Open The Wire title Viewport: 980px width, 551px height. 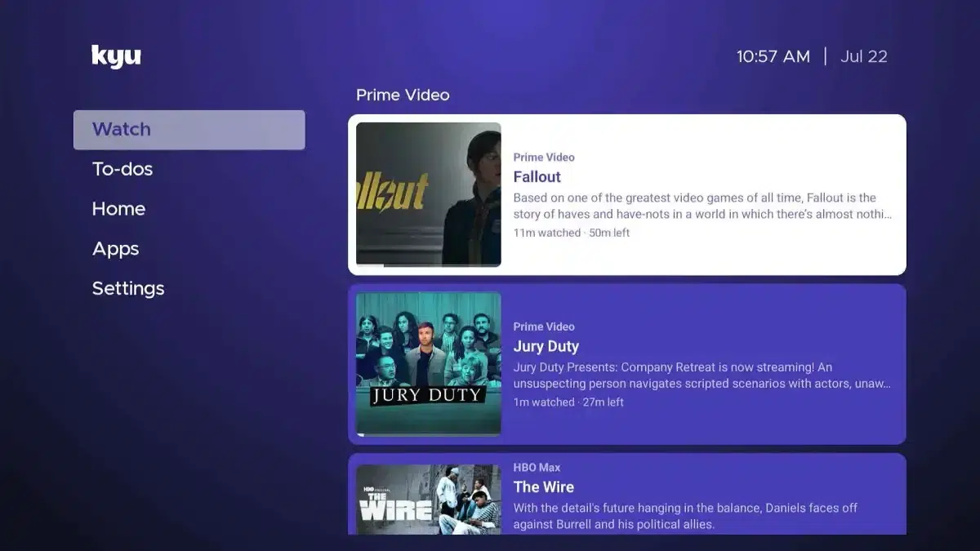tap(543, 487)
